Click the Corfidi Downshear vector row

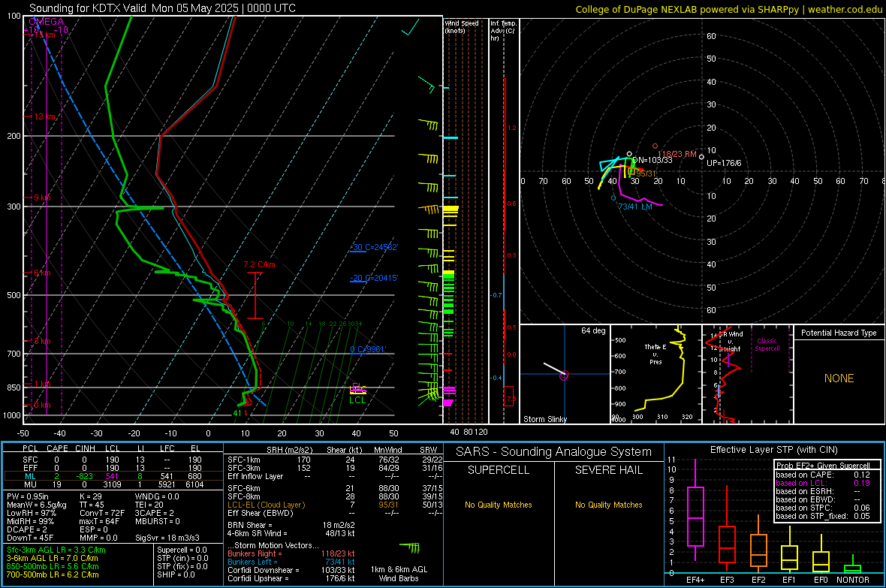point(291,570)
